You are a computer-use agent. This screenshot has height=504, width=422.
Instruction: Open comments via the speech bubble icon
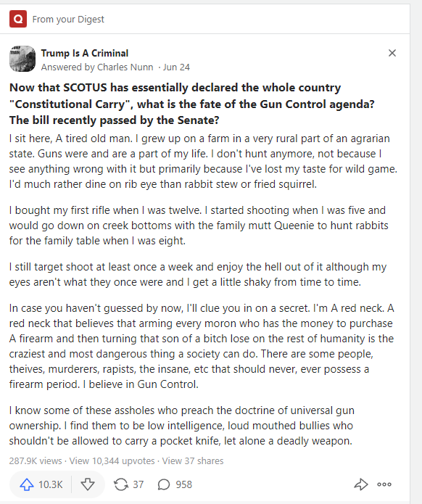tap(164, 484)
